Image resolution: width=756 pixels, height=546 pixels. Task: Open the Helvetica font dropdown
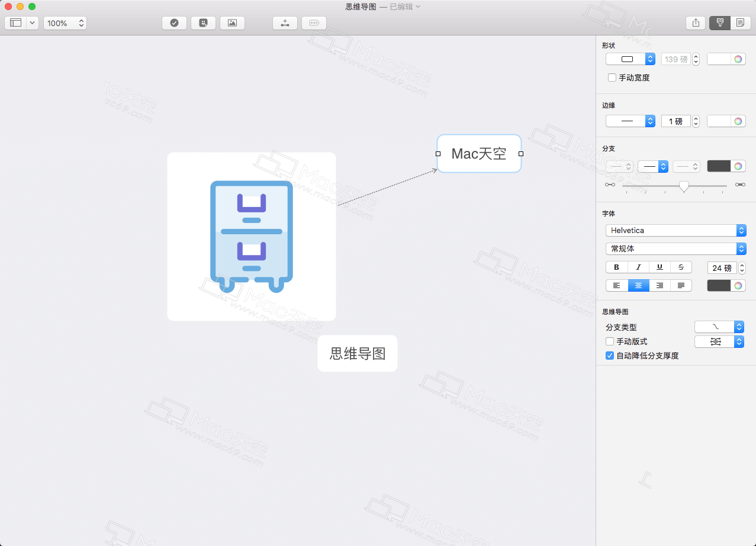click(675, 230)
